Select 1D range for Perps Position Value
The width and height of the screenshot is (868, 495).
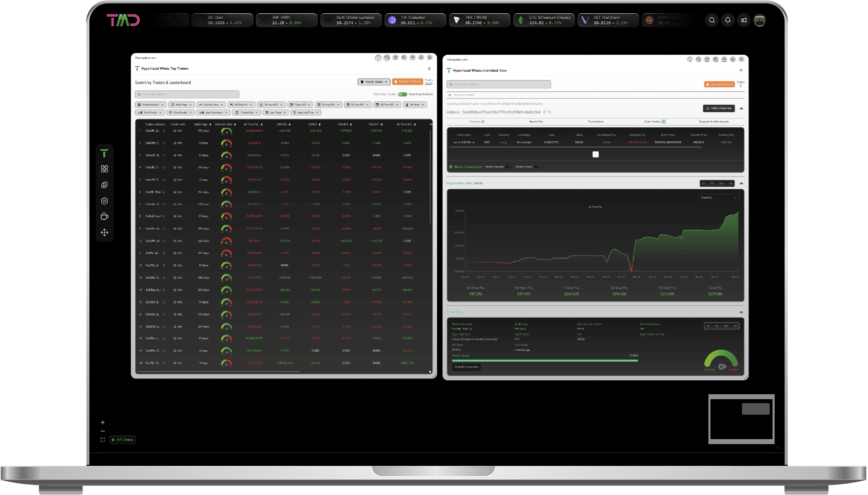tap(704, 183)
